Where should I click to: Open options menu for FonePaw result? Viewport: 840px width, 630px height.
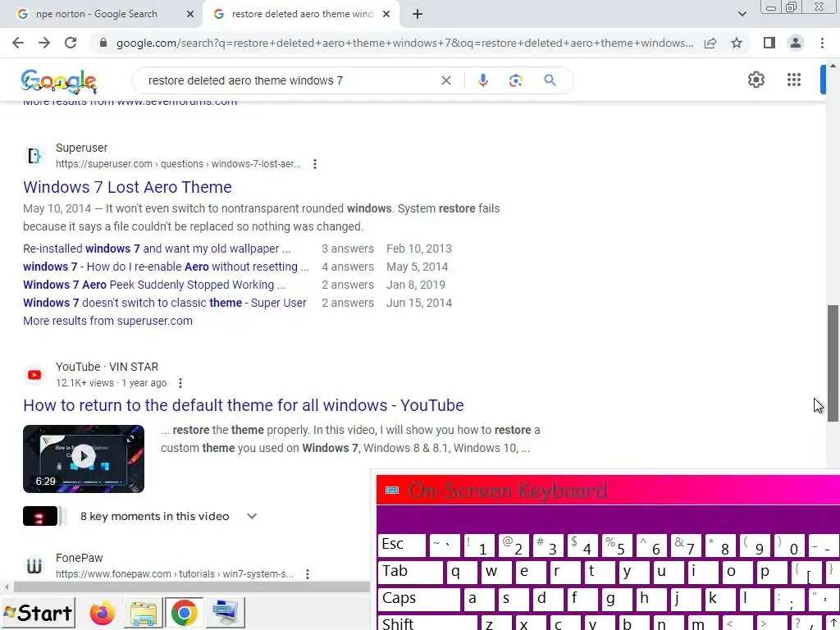[308, 574]
